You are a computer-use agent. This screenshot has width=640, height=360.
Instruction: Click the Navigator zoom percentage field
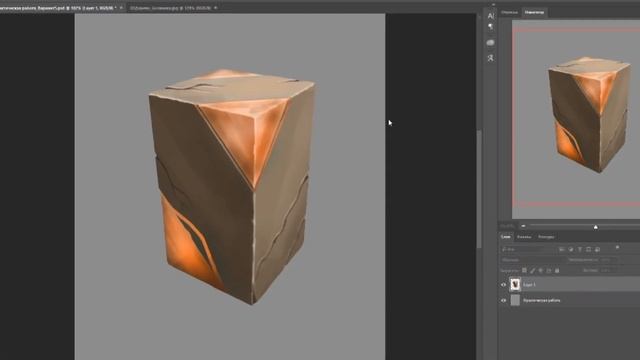[507, 226]
